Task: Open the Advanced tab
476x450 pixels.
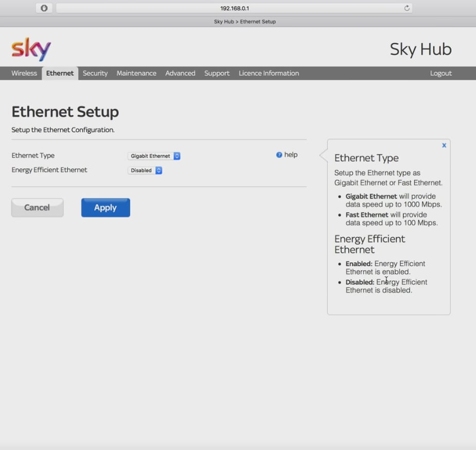Action: coord(180,73)
